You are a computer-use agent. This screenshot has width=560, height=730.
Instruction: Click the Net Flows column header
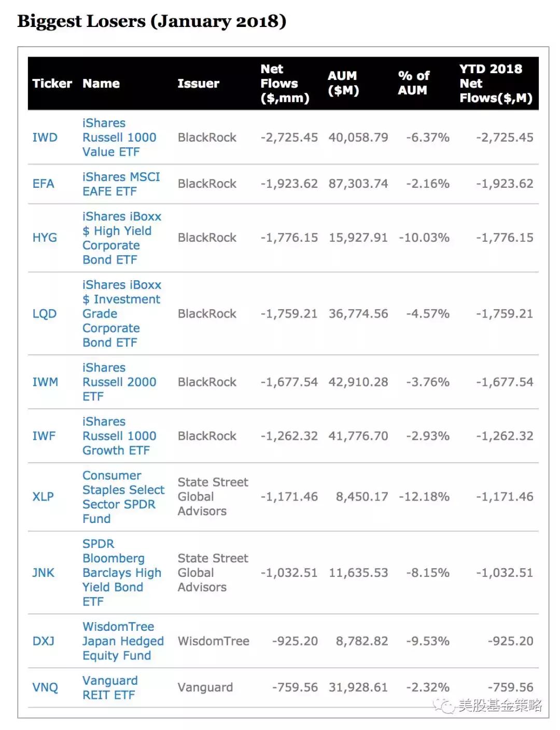pos(284,84)
